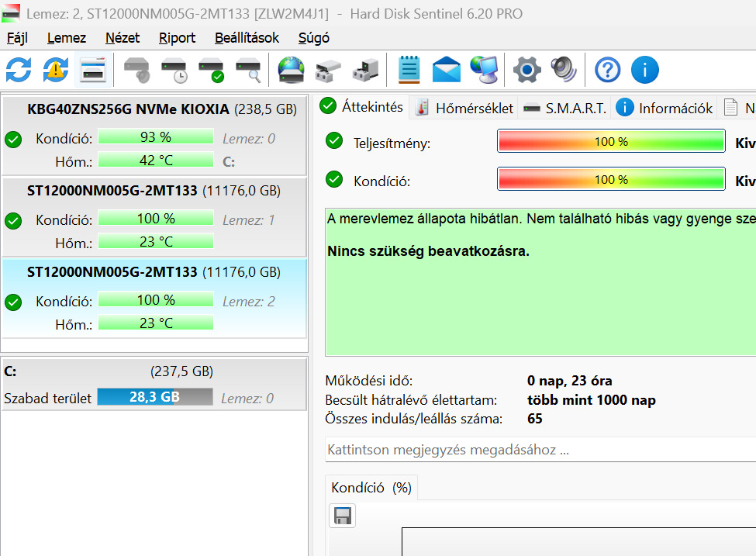Click the Lemez: 1 23 °C temperature bar
Screen dimensions: 756x556
[x=156, y=242]
